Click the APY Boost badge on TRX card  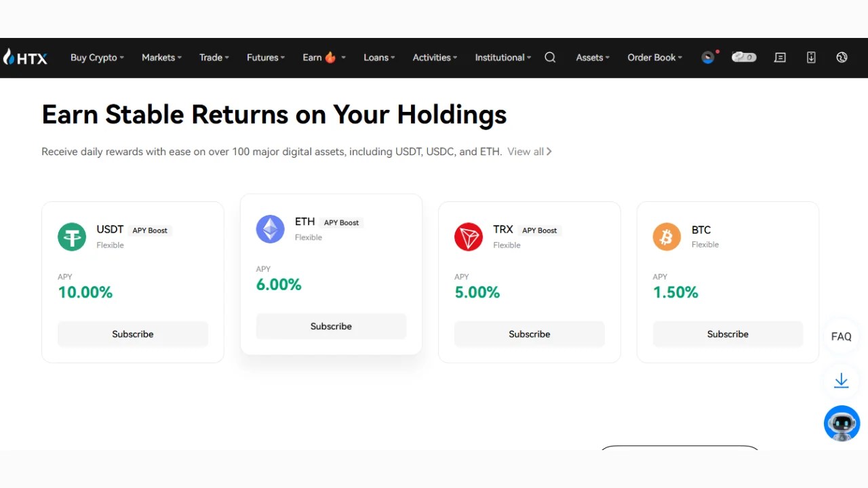(539, 230)
